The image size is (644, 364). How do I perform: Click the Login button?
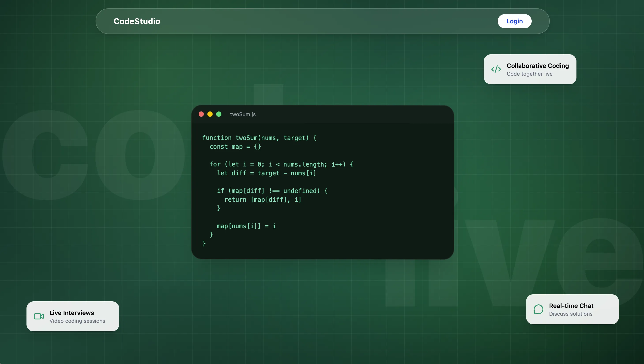pyautogui.click(x=514, y=21)
